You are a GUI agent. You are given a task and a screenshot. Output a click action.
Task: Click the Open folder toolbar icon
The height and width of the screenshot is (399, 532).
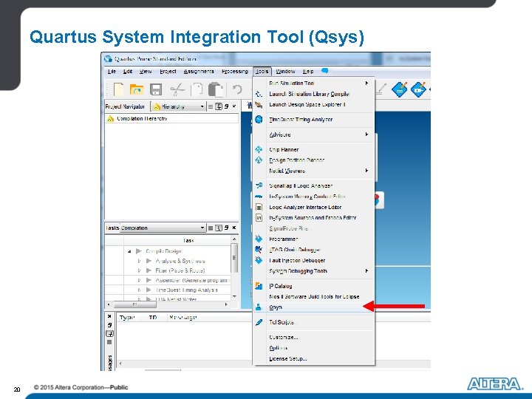(137, 90)
